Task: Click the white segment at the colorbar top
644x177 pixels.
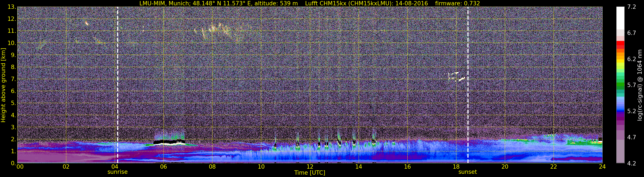Action: [620, 18]
